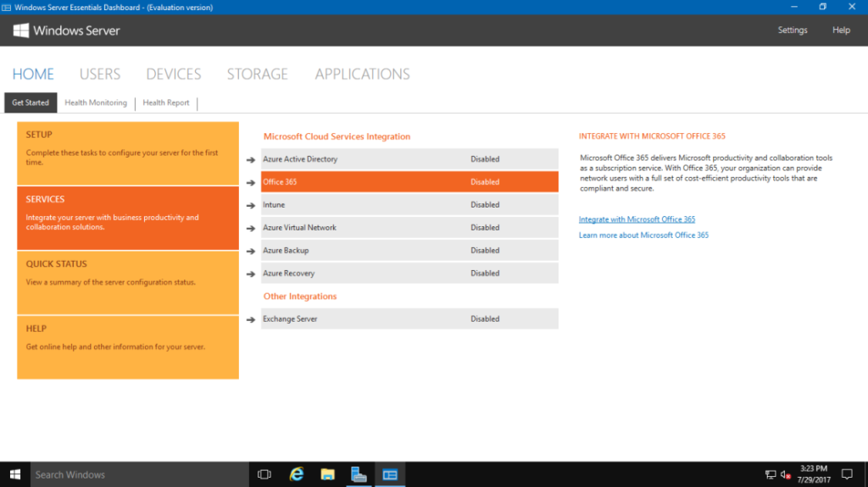Click the taskbar clock showing 3:23 PM
Screen dimensions: 868x487
(814, 474)
